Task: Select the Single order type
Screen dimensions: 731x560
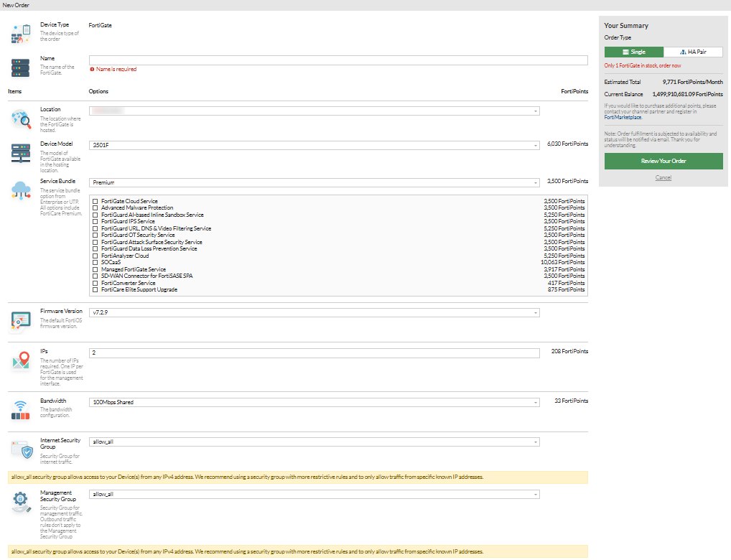Action: click(x=634, y=52)
